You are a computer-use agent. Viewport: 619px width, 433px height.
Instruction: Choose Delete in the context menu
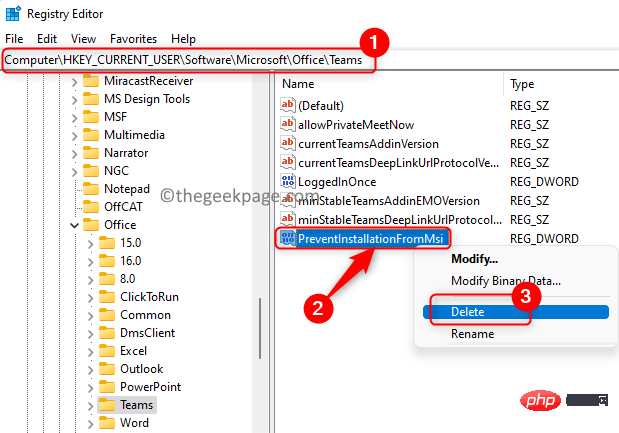pos(516,312)
